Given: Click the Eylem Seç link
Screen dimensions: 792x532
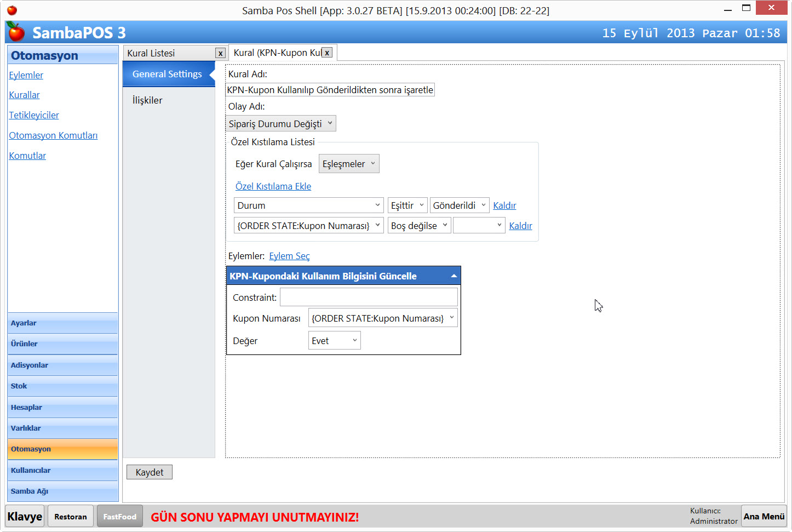Looking at the screenshot, I should point(289,256).
